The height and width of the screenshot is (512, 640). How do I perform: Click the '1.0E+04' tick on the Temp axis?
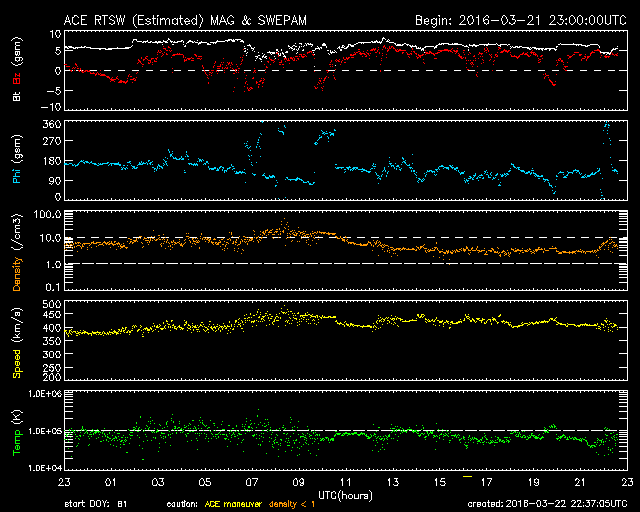(45, 468)
